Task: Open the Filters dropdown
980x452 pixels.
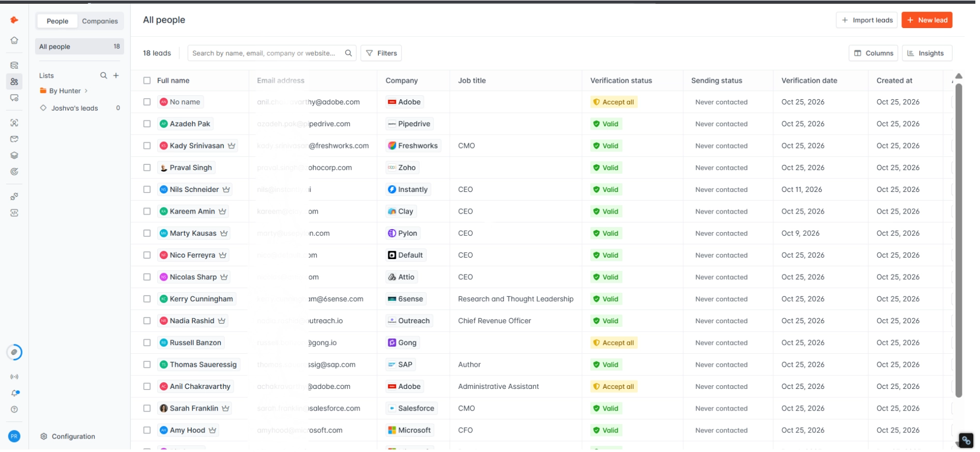Action: (381, 53)
